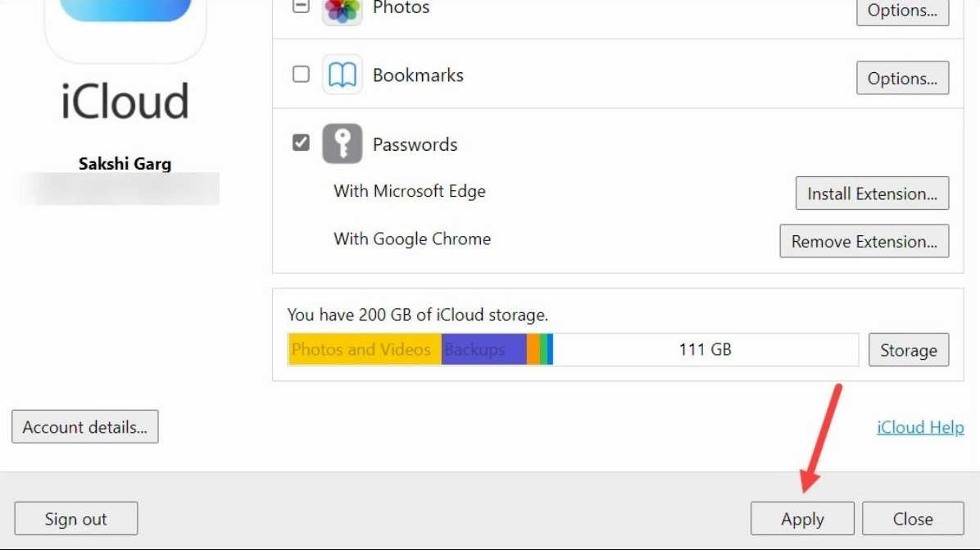Install the Microsoft Edge extension
The height and width of the screenshot is (550, 980).
(872, 193)
